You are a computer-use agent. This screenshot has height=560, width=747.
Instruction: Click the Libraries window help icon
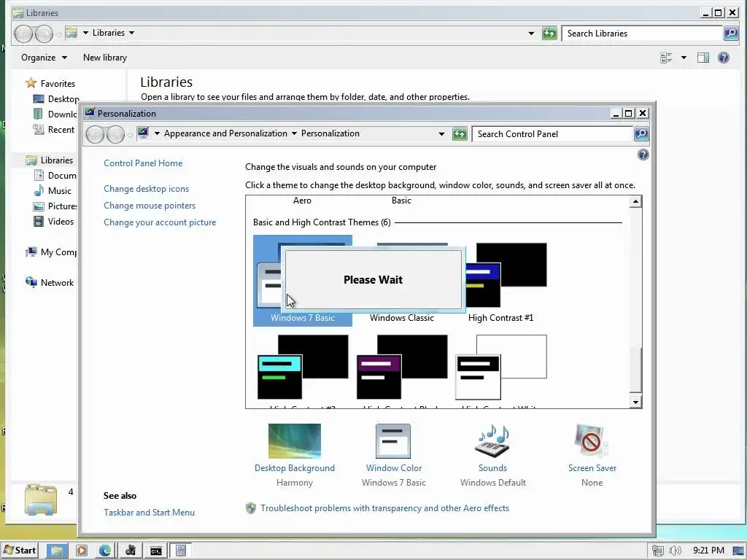click(x=723, y=58)
